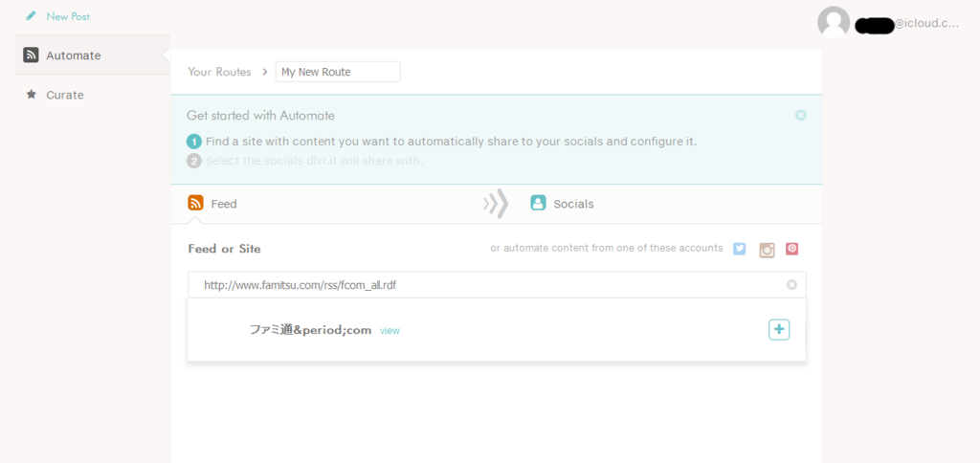Screen dimensions: 980x463
Task: Automate content from Twitter account icon
Action: pyautogui.click(x=740, y=249)
